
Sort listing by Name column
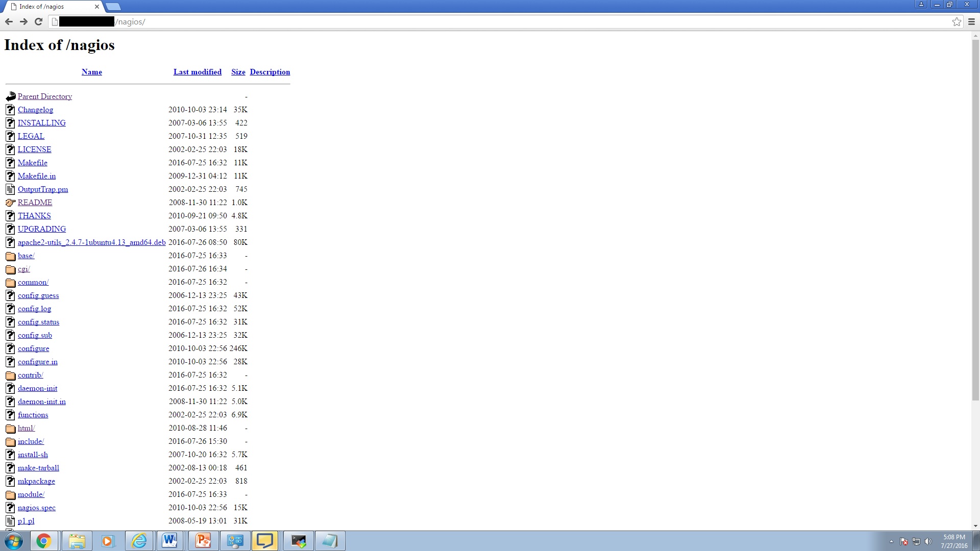pos(92,72)
